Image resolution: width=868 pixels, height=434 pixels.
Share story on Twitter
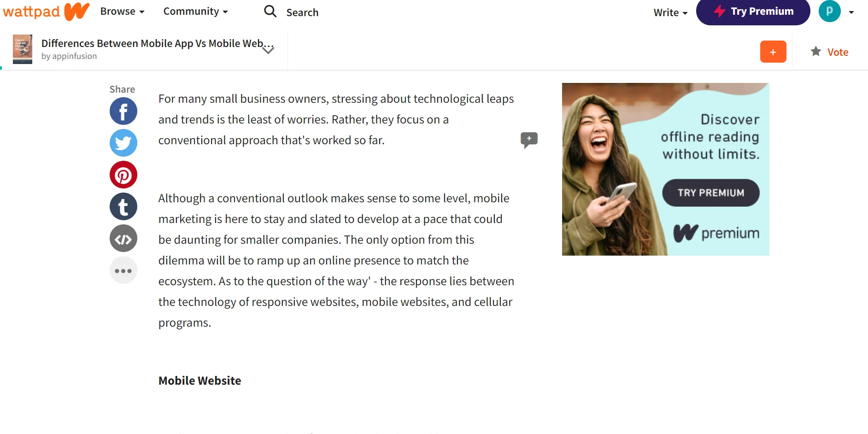coord(123,143)
